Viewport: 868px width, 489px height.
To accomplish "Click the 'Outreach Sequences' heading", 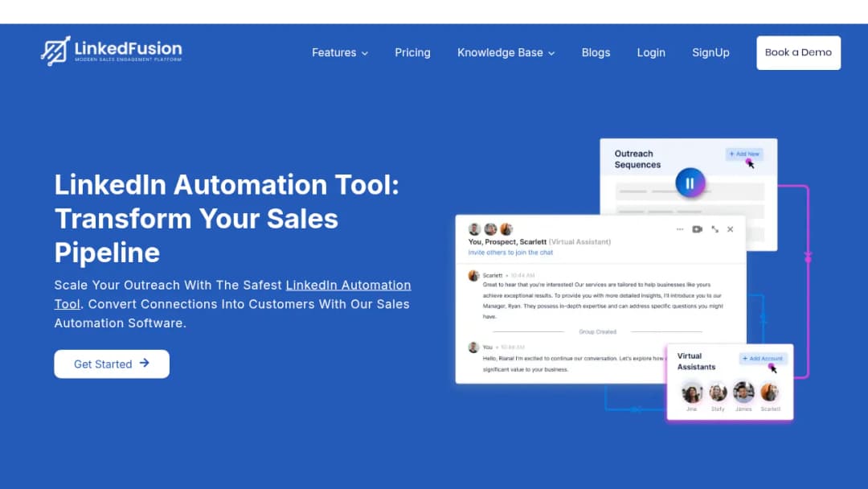I will [637, 159].
